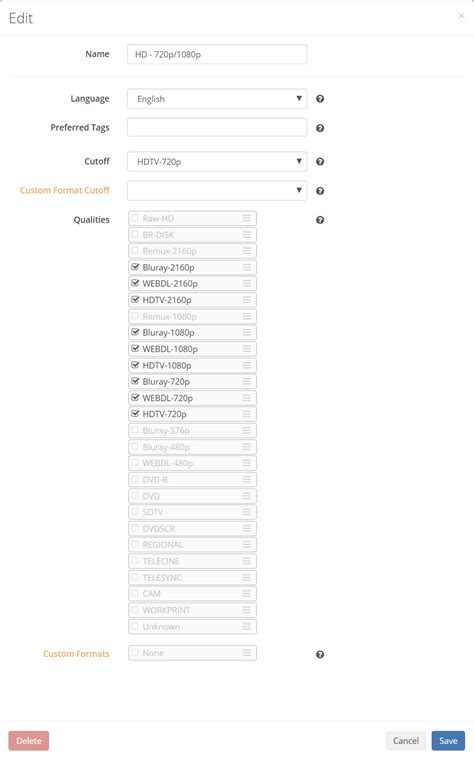Click into the Preferred Tags input field
Image resolution: width=474 pixels, height=759 pixels.
217,127
